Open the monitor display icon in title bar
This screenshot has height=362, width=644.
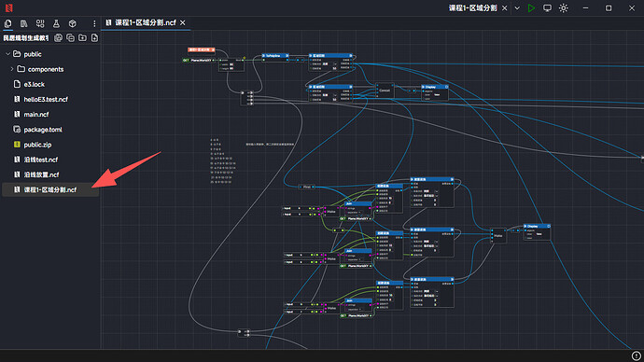(547, 7)
